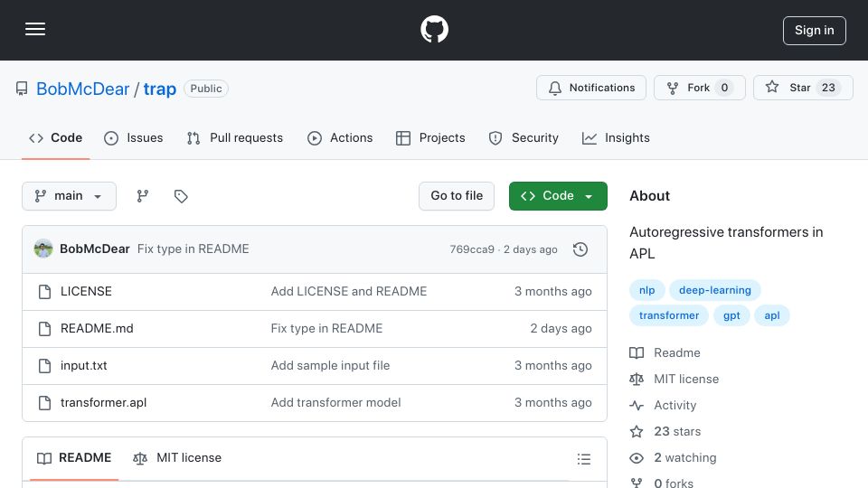Image resolution: width=868 pixels, height=488 pixels.
Task: Click 'Autoregressive transformers in APL' description
Action: [726, 243]
